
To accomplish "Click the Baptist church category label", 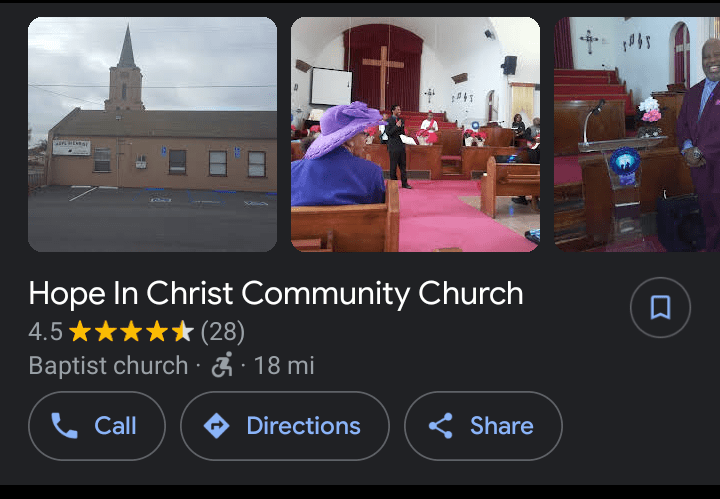I will pos(108,365).
